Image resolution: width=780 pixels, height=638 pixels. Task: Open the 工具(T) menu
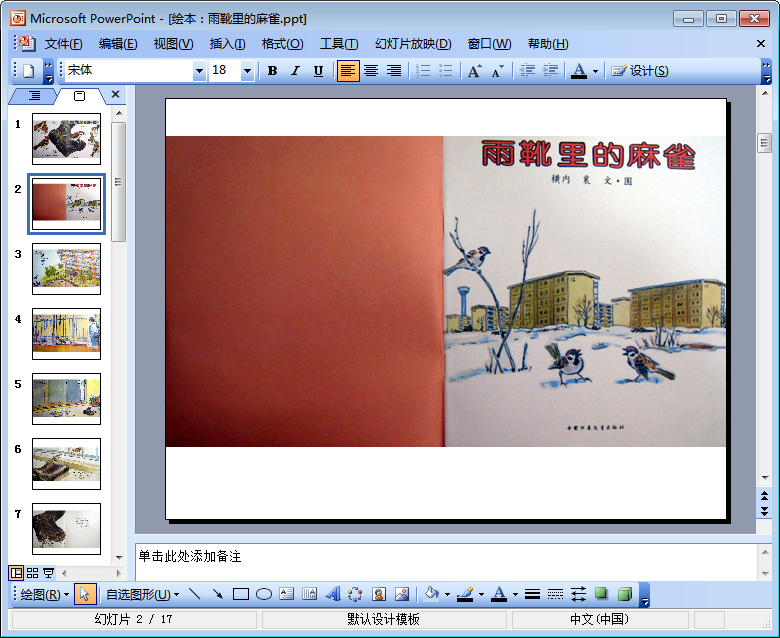point(339,44)
